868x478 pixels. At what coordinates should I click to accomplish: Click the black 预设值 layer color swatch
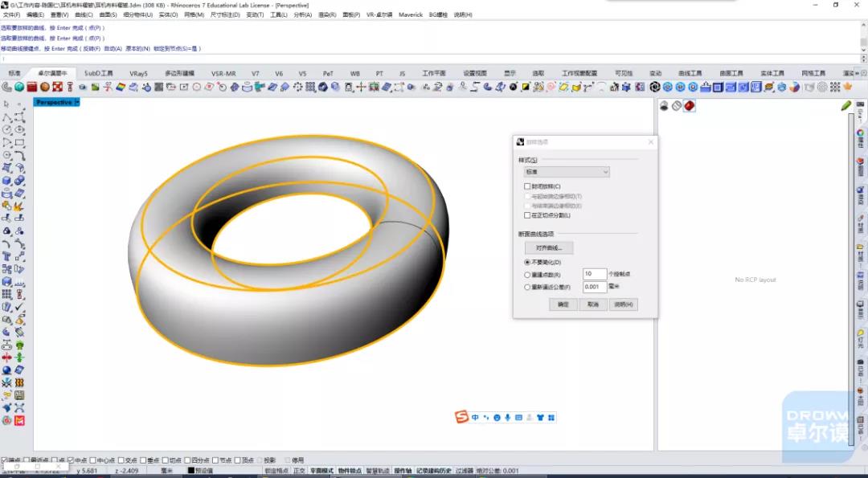point(191,471)
